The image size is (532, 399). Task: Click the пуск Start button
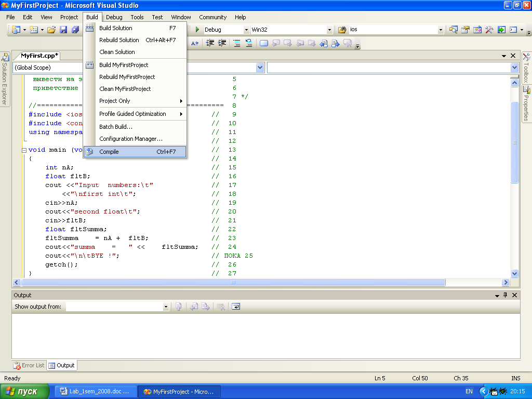[x=24, y=392]
